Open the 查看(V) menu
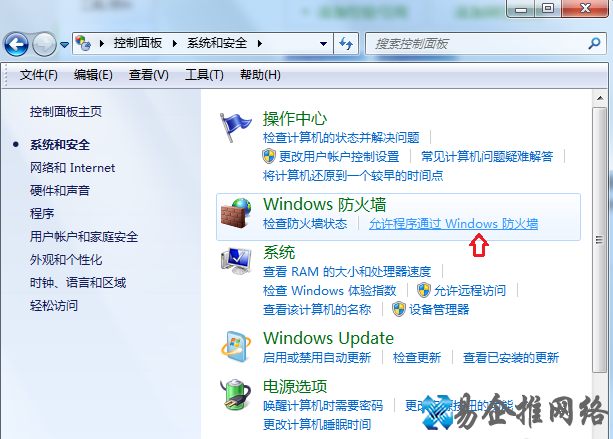This screenshot has height=439, width=613. pos(148,75)
